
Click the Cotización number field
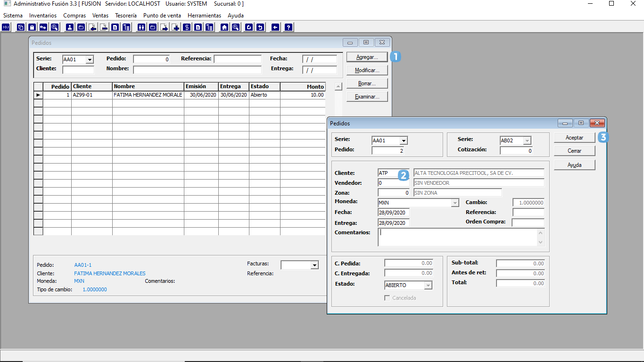516,150
